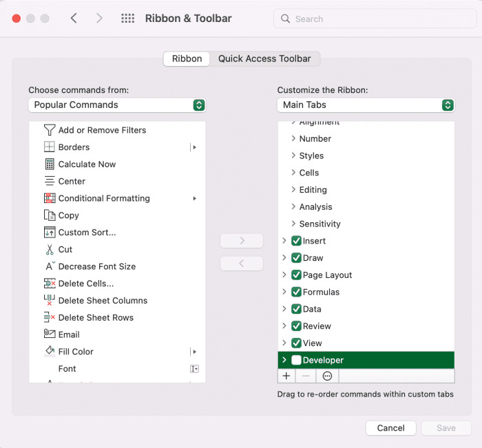Go forward with the right arrow
The width and height of the screenshot is (482, 448).
point(99,18)
